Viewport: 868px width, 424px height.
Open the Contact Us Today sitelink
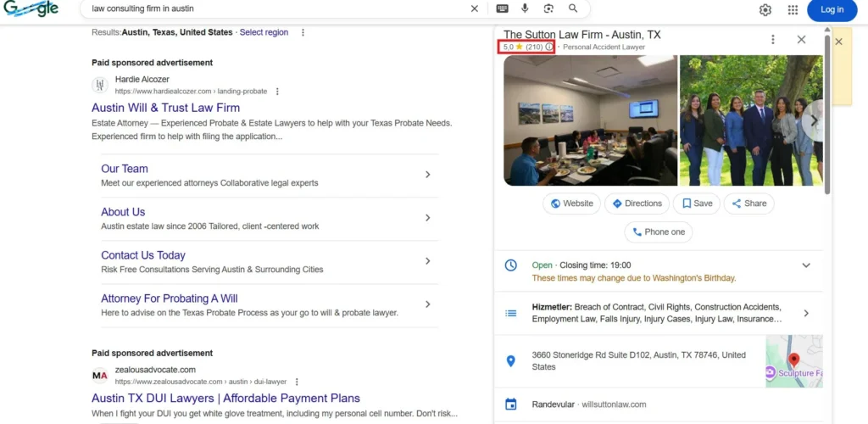tap(142, 255)
